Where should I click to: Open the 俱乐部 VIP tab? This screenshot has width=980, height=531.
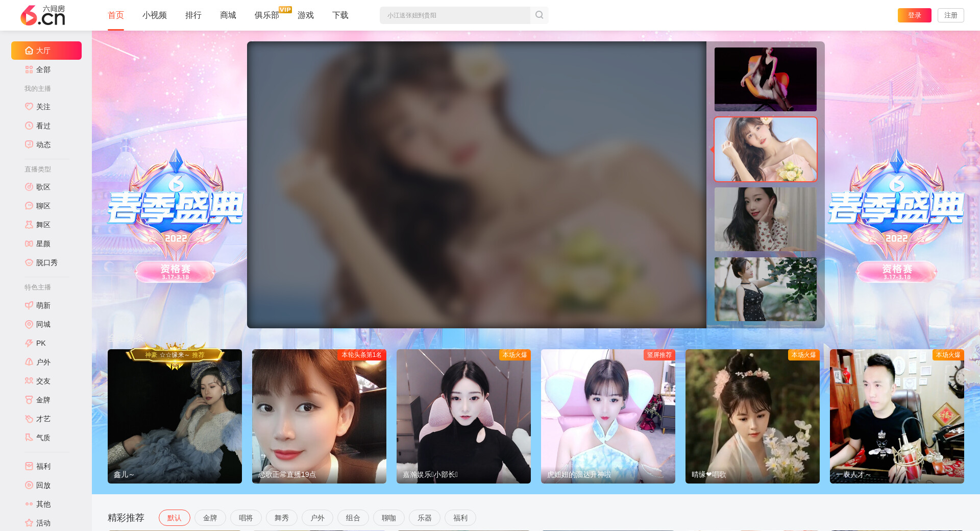click(x=267, y=15)
